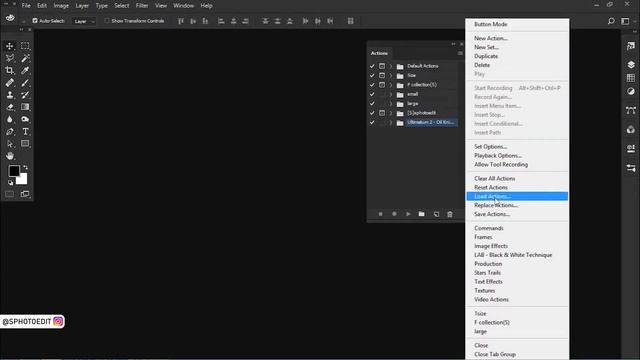Open the Filter menu
The width and height of the screenshot is (640, 360).
pos(142,6)
